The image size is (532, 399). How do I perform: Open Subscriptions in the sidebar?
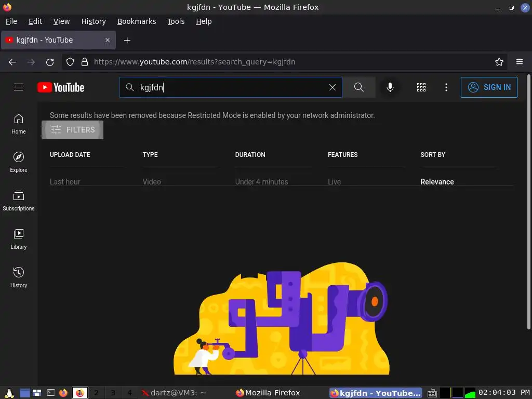[x=19, y=201]
